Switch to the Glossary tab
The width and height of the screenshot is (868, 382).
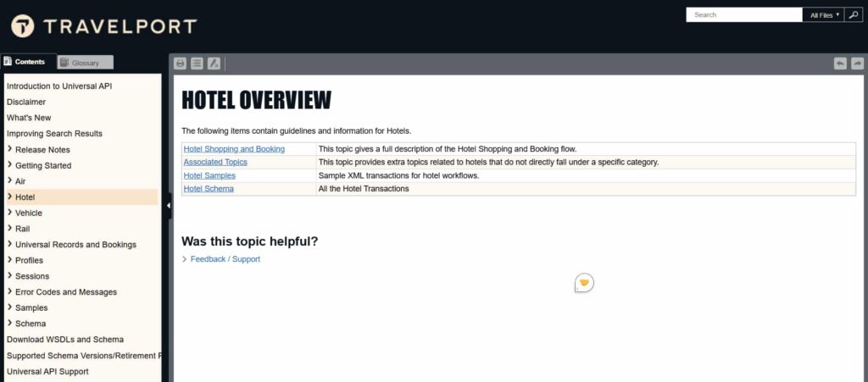[86, 63]
